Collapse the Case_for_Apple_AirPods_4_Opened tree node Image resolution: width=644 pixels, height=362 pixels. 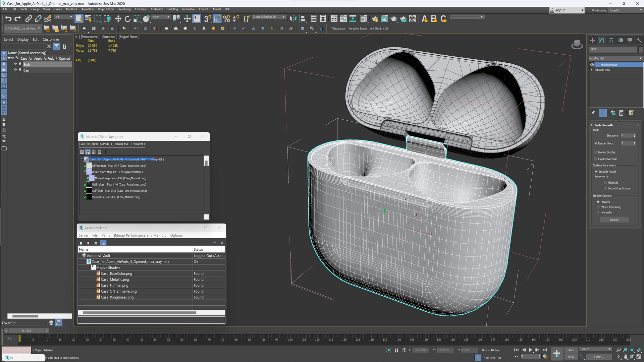coord(9,58)
